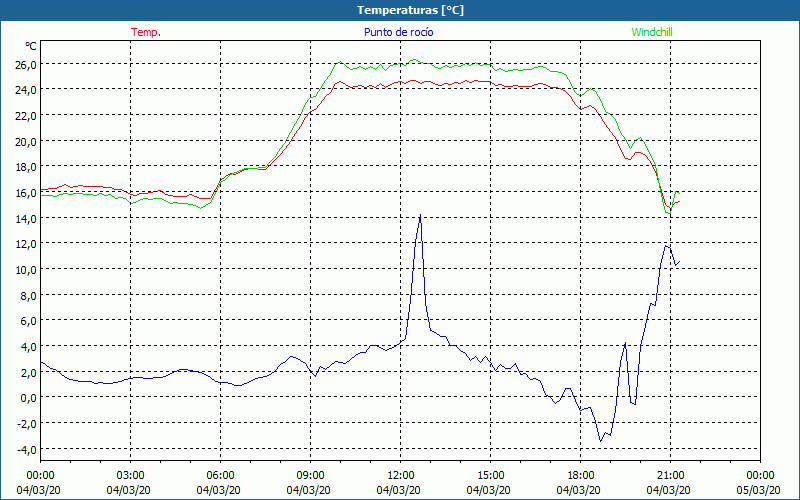Click the dew point peak near 12:40
This screenshot has height=500, width=800.
420,215
